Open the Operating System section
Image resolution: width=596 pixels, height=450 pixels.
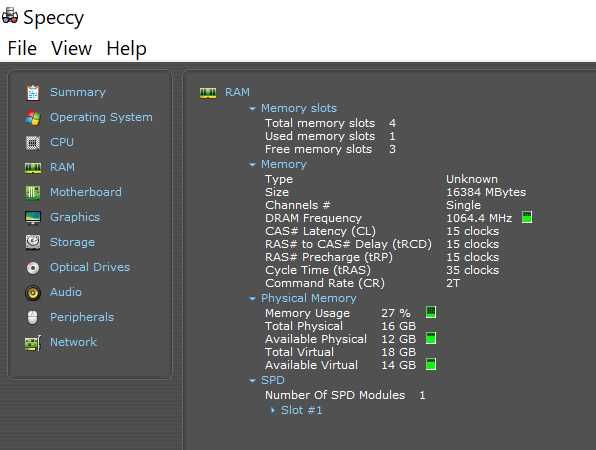(101, 117)
